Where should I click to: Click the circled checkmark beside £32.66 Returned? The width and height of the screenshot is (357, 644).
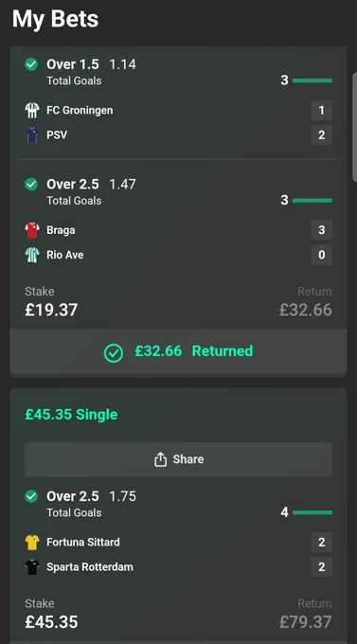114,353
